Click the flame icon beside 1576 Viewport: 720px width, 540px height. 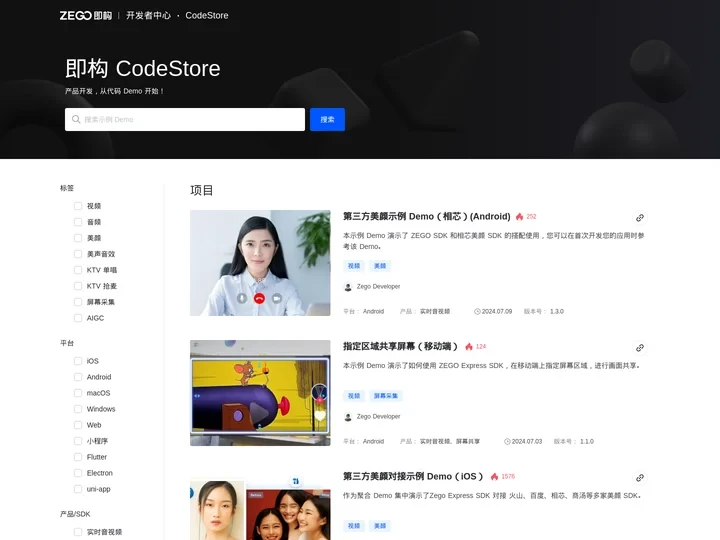pos(495,476)
